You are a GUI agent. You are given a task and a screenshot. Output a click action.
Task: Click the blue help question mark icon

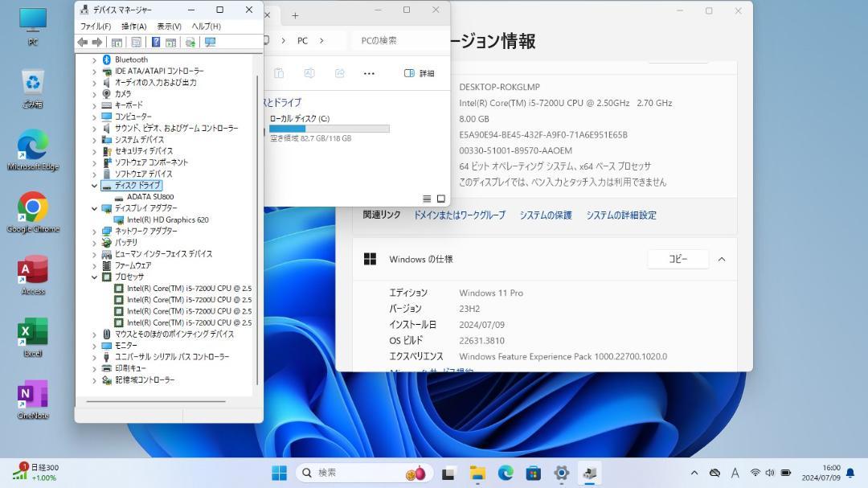(156, 42)
